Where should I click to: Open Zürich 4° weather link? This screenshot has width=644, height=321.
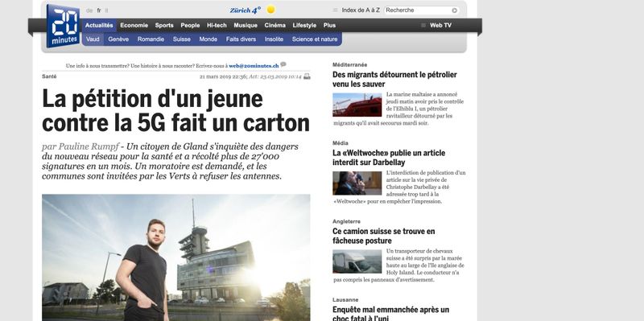[x=246, y=10]
